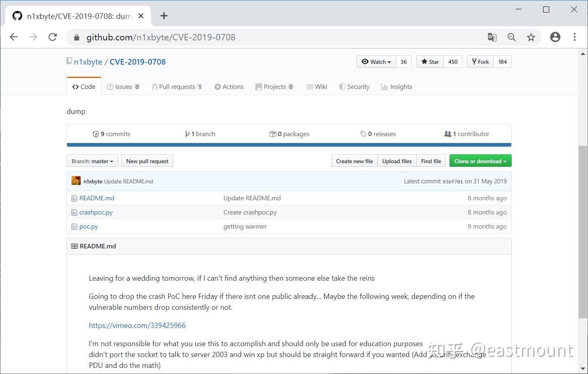Open the 0 packages link
The width and height of the screenshot is (588, 374).
(x=289, y=134)
